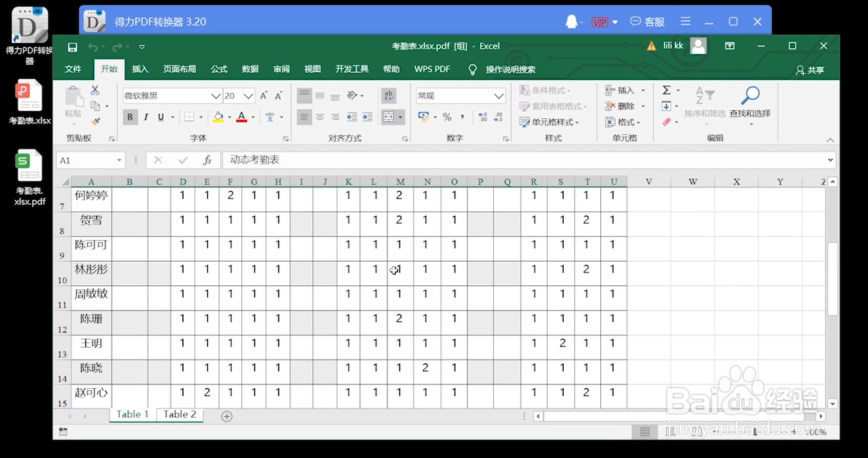The height and width of the screenshot is (458, 868).
Task: Open 单元格样式 cell styles dropdown
Action: click(x=549, y=122)
